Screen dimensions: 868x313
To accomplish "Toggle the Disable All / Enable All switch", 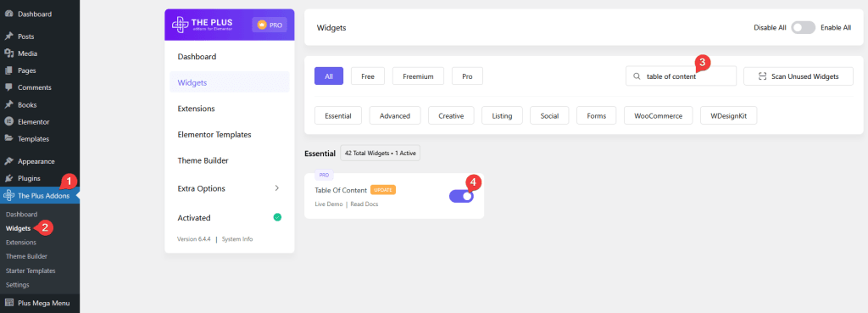I will 803,27.
